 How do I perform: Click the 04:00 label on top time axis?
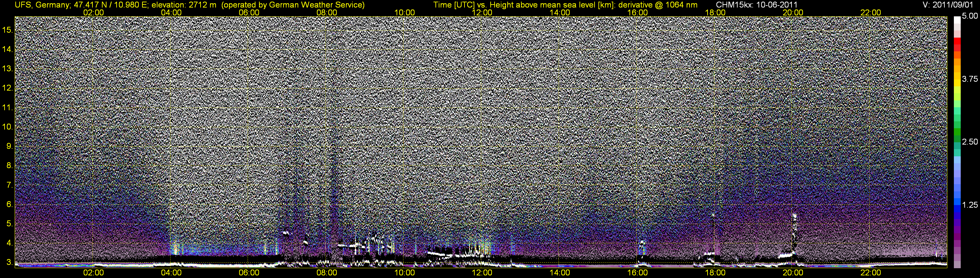(171, 12)
